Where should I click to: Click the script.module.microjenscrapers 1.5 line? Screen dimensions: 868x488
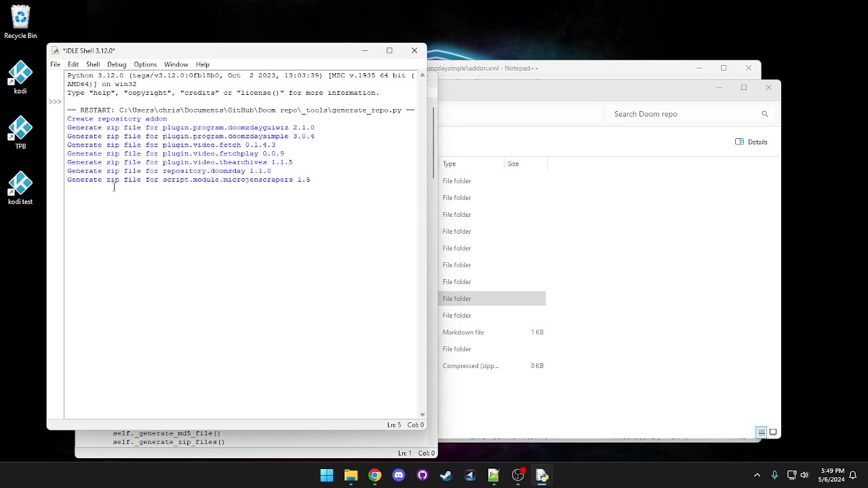(189, 180)
